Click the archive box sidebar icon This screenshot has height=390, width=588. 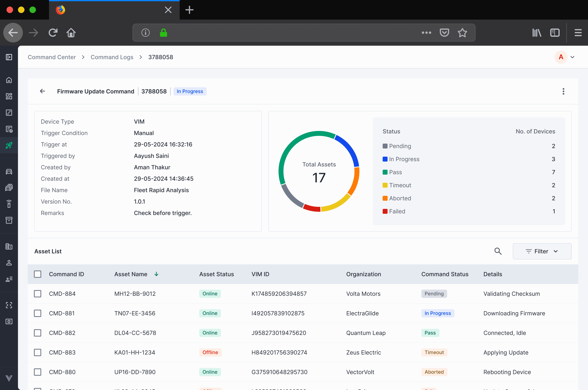(x=9, y=220)
